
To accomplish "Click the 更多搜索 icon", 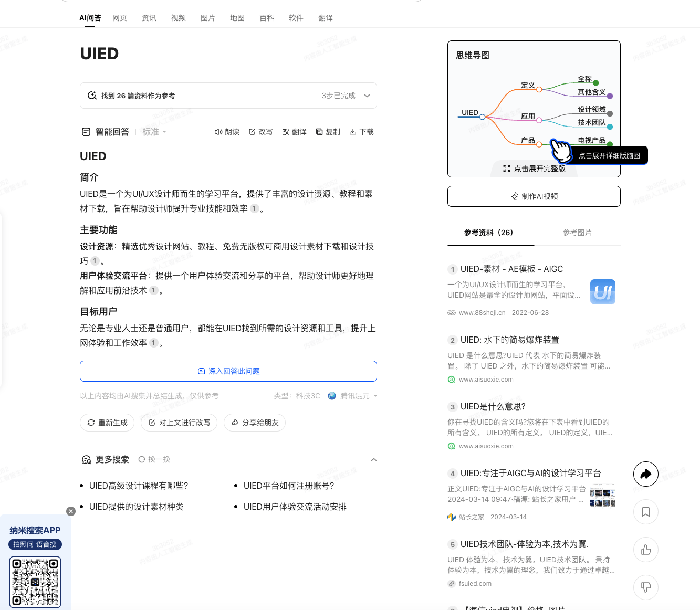I will (87, 460).
